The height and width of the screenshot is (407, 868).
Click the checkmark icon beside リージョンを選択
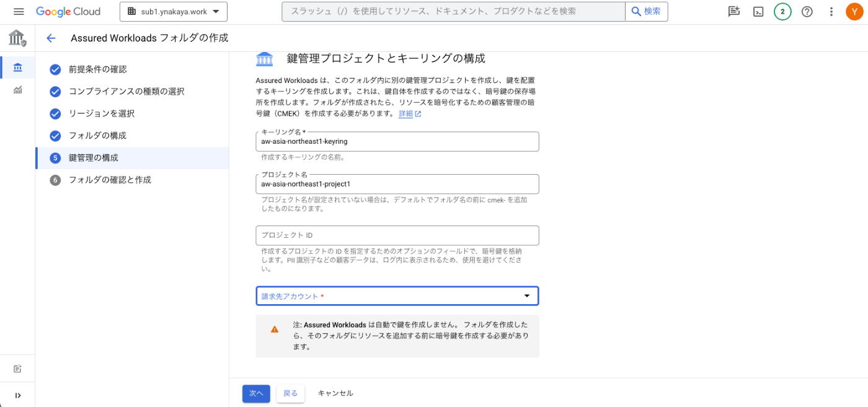click(55, 114)
